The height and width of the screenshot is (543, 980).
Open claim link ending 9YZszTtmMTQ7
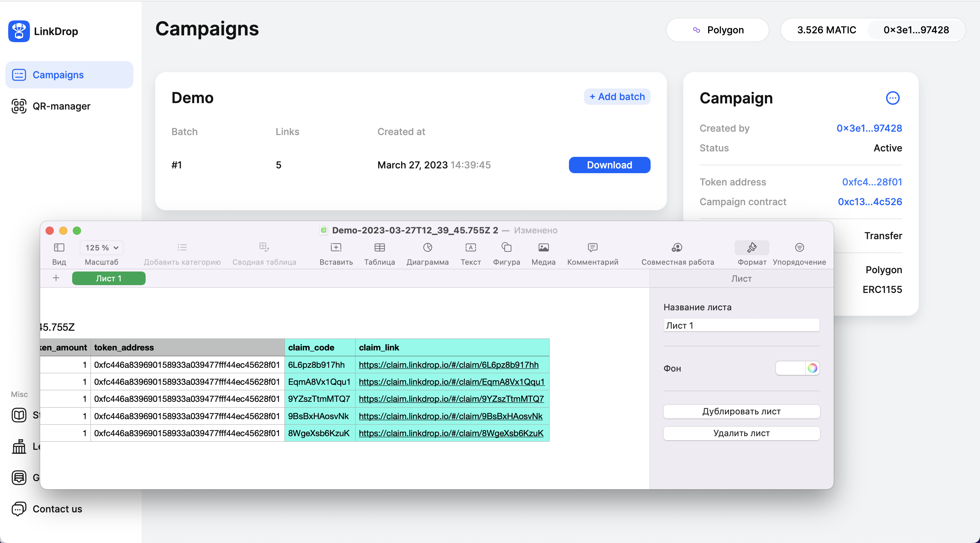click(x=451, y=399)
